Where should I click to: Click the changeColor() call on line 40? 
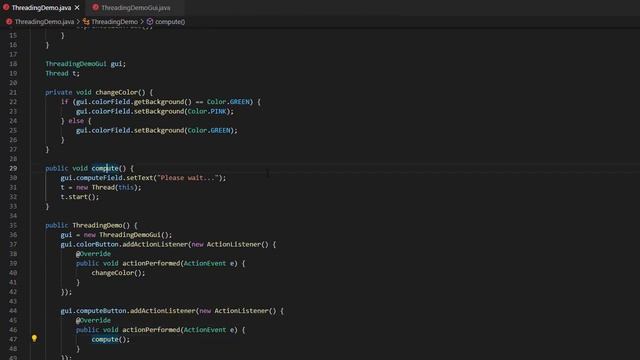coord(118,273)
